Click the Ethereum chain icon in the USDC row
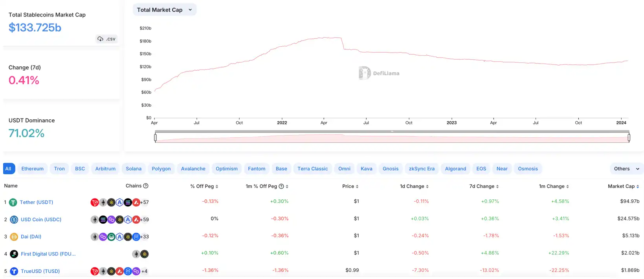644x279 pixels. [95, 220]
